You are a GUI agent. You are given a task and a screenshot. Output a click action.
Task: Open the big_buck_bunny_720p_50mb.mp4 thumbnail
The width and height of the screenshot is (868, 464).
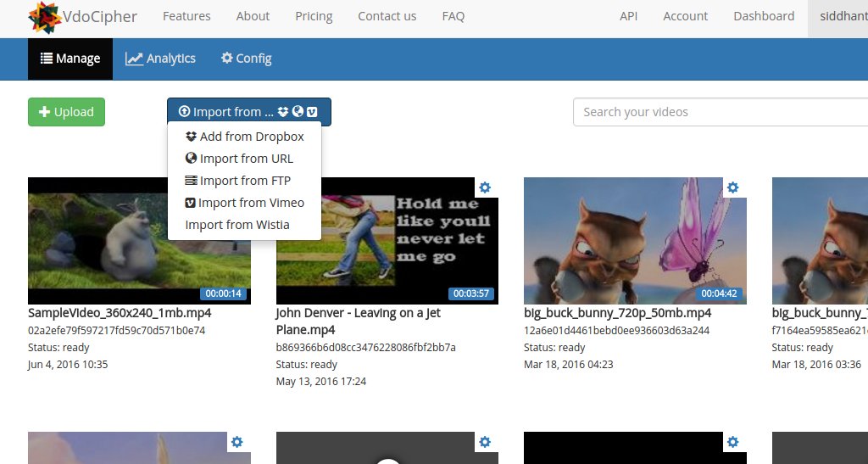coord(635,241)
